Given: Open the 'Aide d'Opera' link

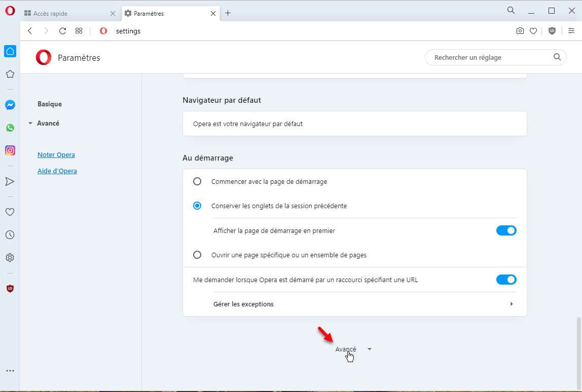Looking at the screenshot, I should click(57, 171).
